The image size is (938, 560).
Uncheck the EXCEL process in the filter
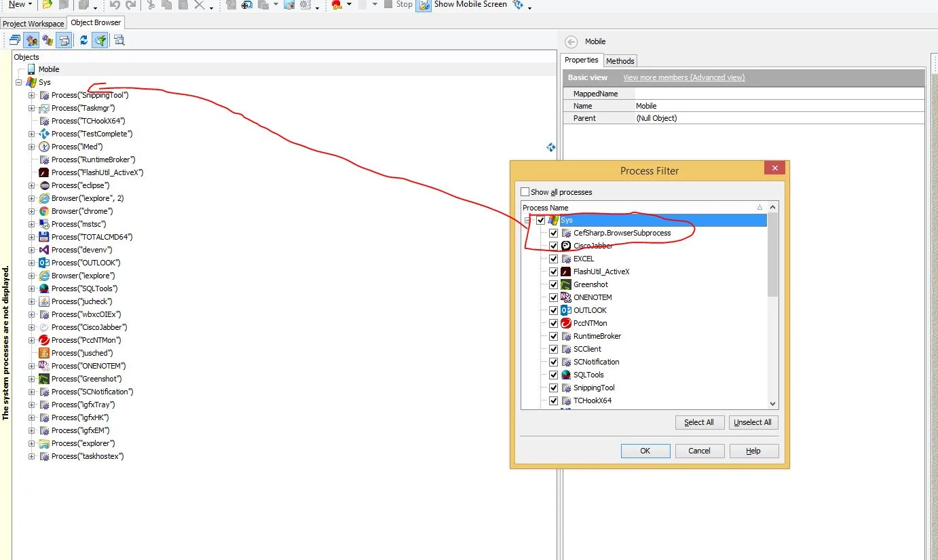point(553,259)
